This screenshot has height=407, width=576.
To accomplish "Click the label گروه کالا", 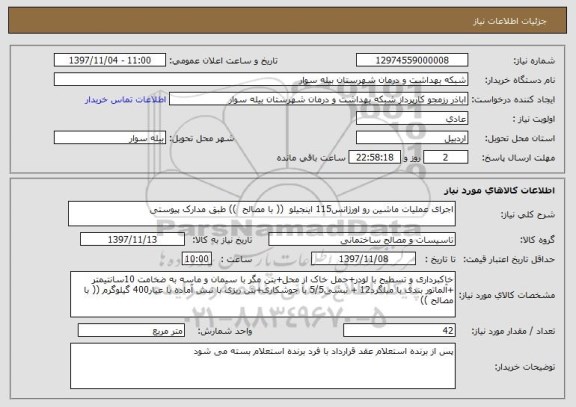I will coord(537,240).
